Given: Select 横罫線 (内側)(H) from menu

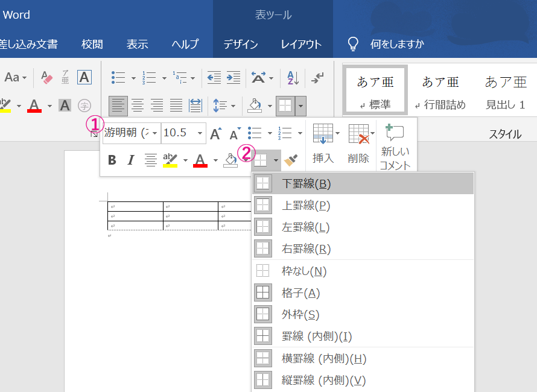Looking at the screenshot, I should pyautogui.click(x=363, y=358).
